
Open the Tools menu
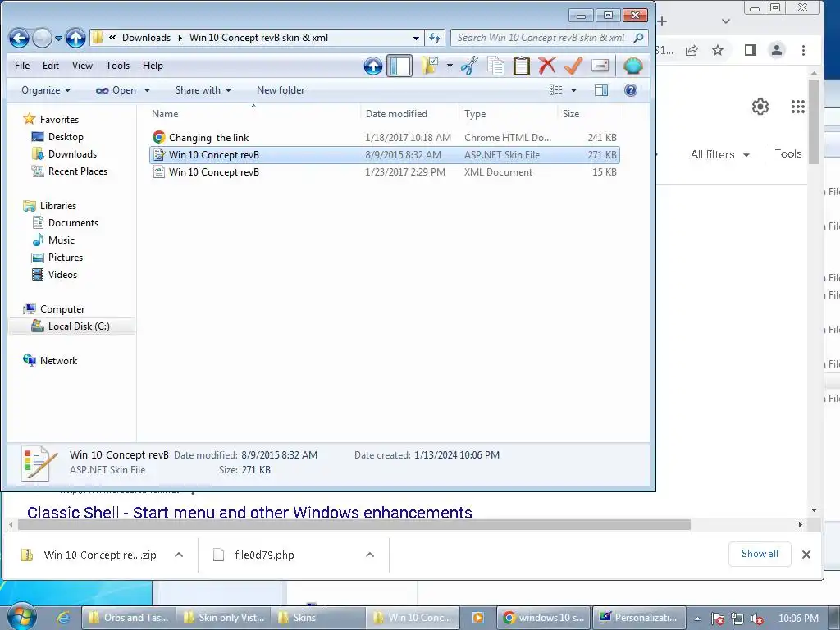coord(117,66)
